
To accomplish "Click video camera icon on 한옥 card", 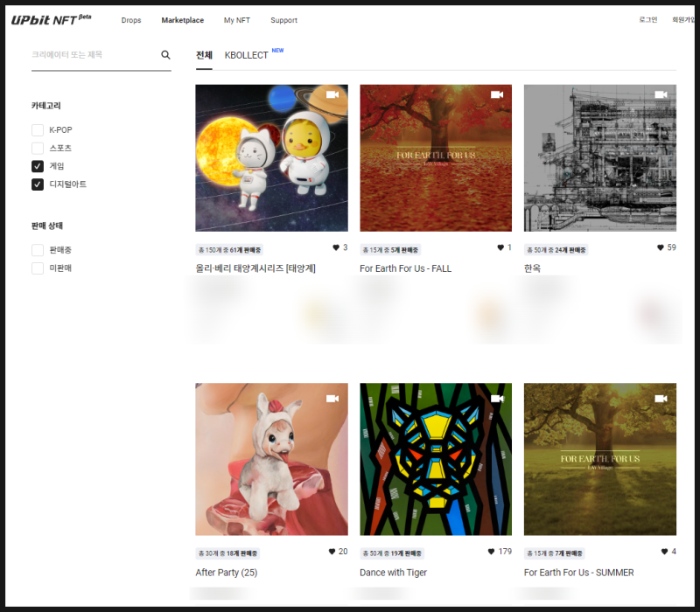I will tap(661, 94).
